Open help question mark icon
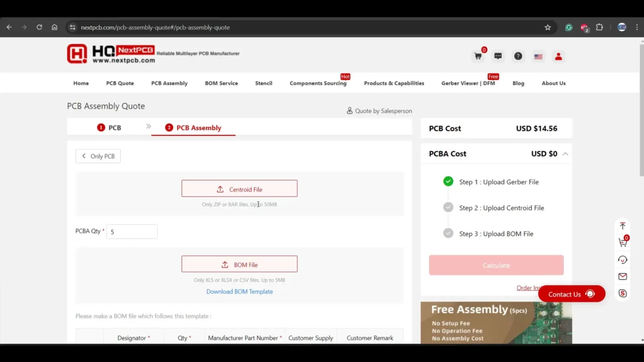 [518, 56]
